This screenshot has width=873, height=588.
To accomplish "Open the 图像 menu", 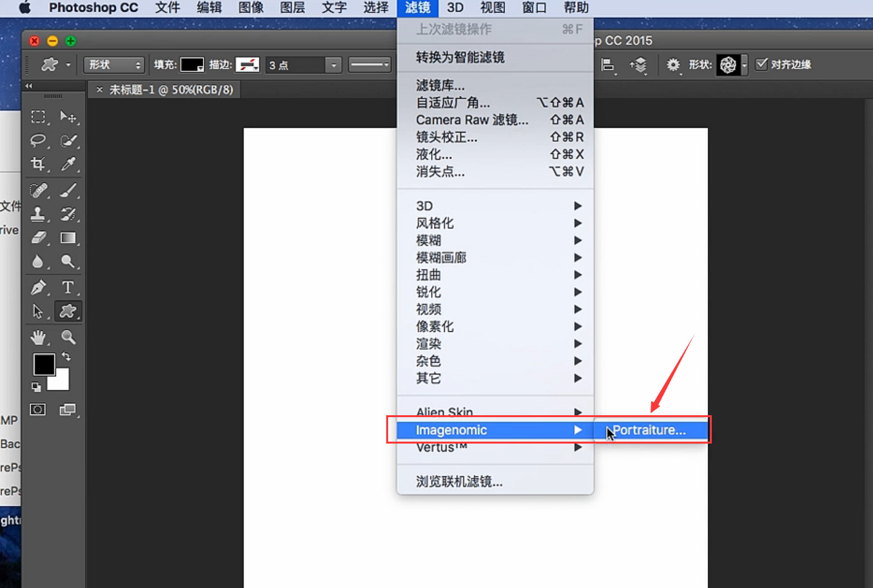I will coord(251,8).
